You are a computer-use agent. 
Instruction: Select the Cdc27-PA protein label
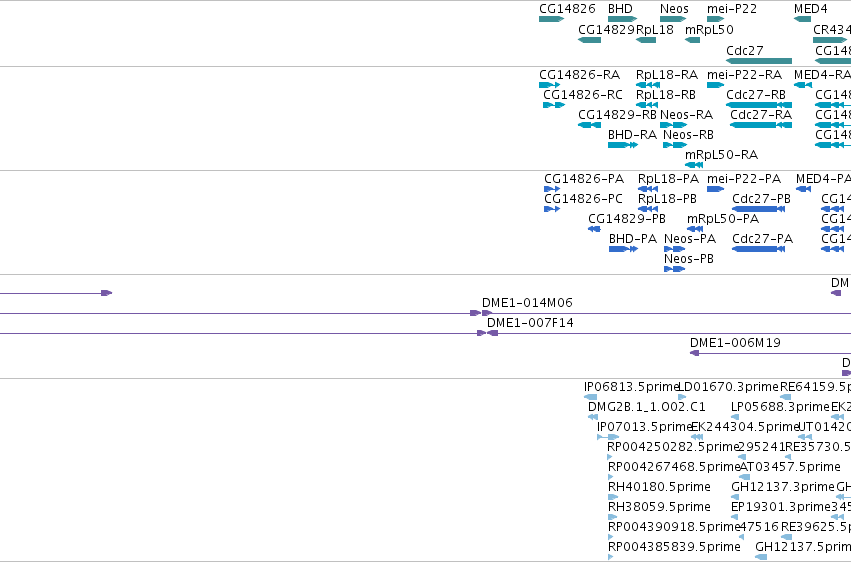[x=763, y=239]
